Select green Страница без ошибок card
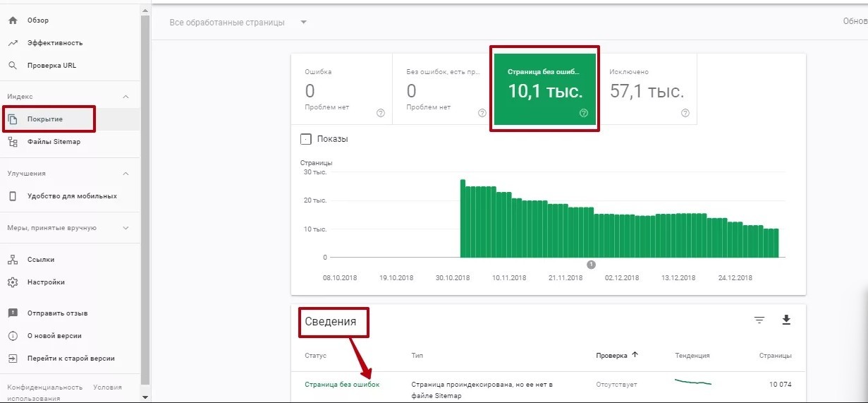This screenshot has height=403, width=868. pyautogui.click(x=544, y=88)
